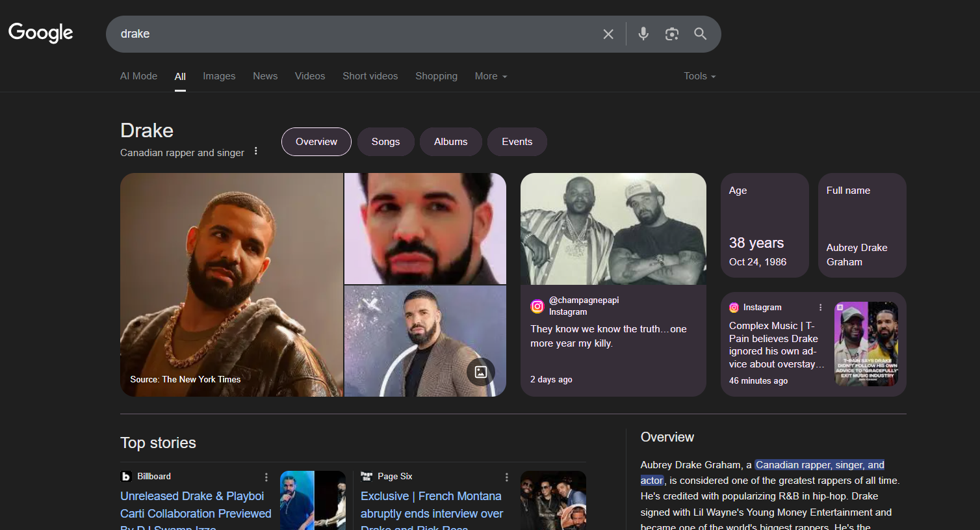Open the Full name Aubrey Drake Graham card
This screenshot has width=980, height=530.
point(862,225)
